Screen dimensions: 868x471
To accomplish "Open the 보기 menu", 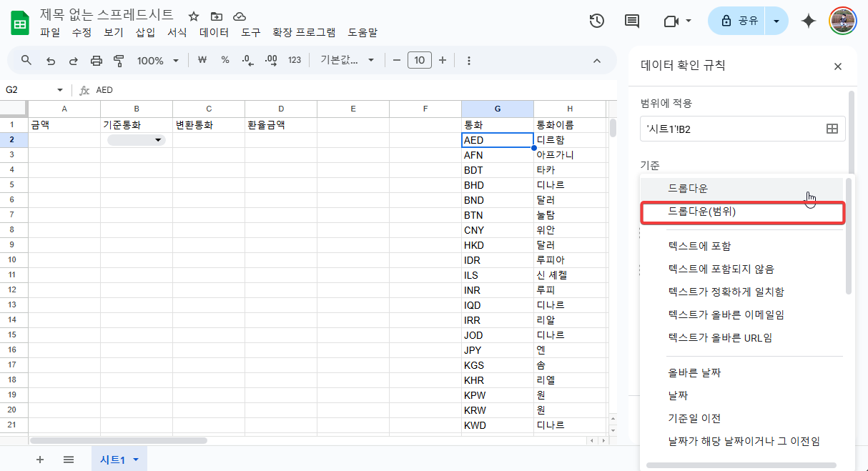I will (114, 32).
